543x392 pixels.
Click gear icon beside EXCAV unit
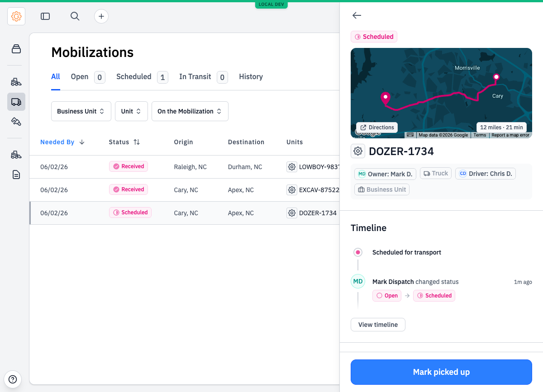292,190
